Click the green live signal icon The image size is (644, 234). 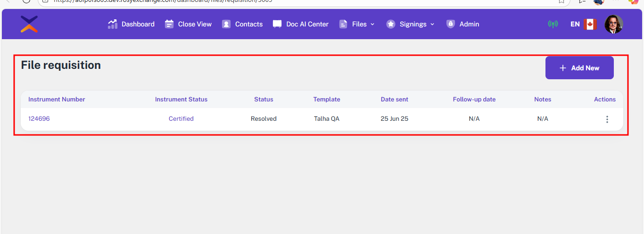click(553, 24)
